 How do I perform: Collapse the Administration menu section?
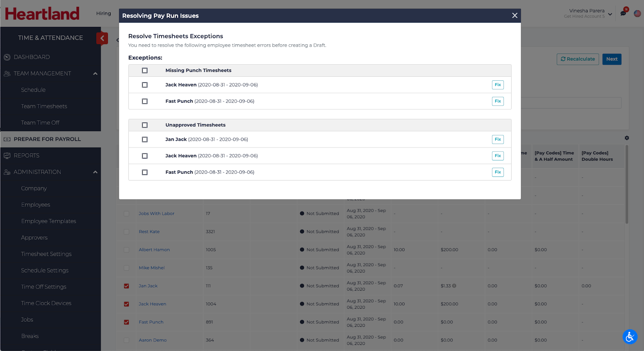point(95,172)
